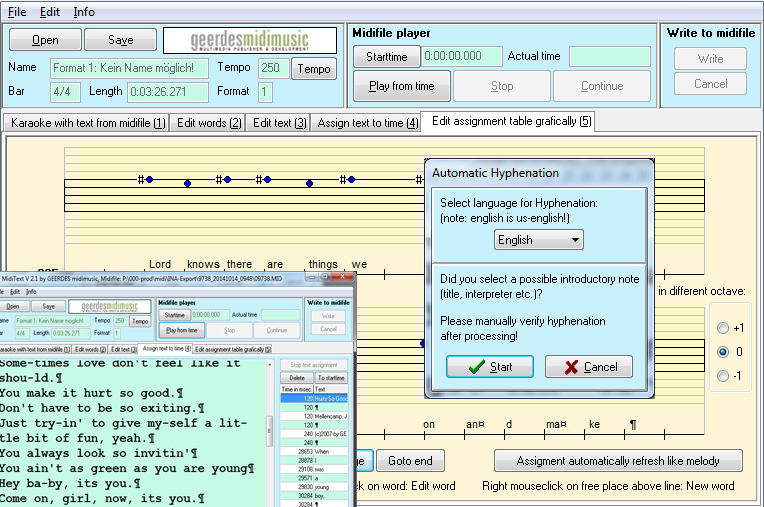The image size is (764, 507).
Task: Click the Geerdes midimusic logo
Action: pos(250,41)
